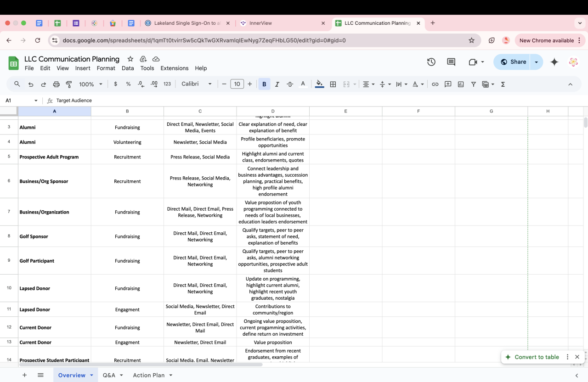Click the Insert link icon
The height and width of the screenshot is (382, 588).
click(x=435, y=84)
